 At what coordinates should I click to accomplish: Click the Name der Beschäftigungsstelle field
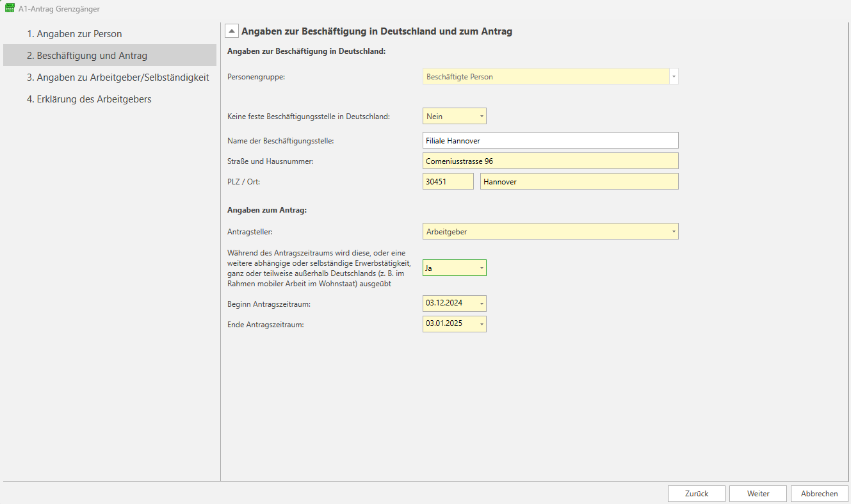click(550, 140)
